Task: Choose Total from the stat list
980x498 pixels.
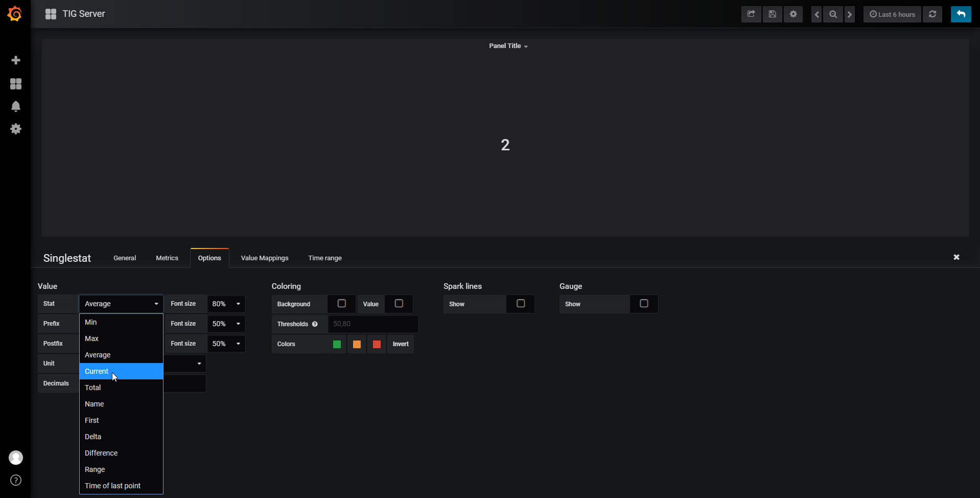Action: pos(121,388)
